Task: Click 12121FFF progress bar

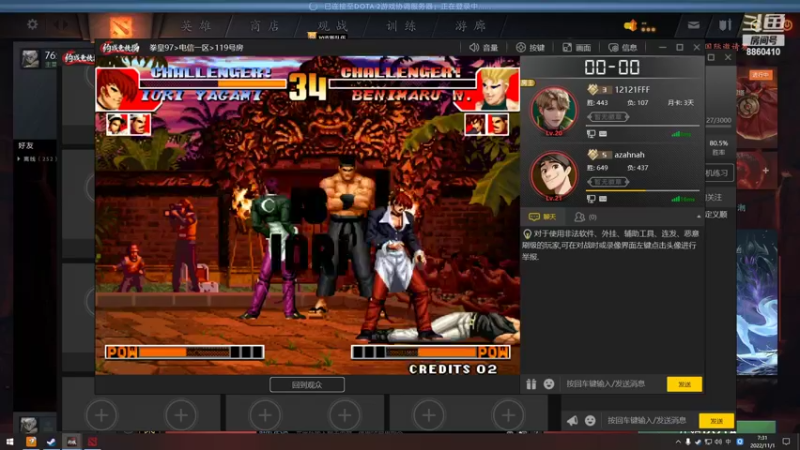Action: pyautogui.click(x=642, y=126)
